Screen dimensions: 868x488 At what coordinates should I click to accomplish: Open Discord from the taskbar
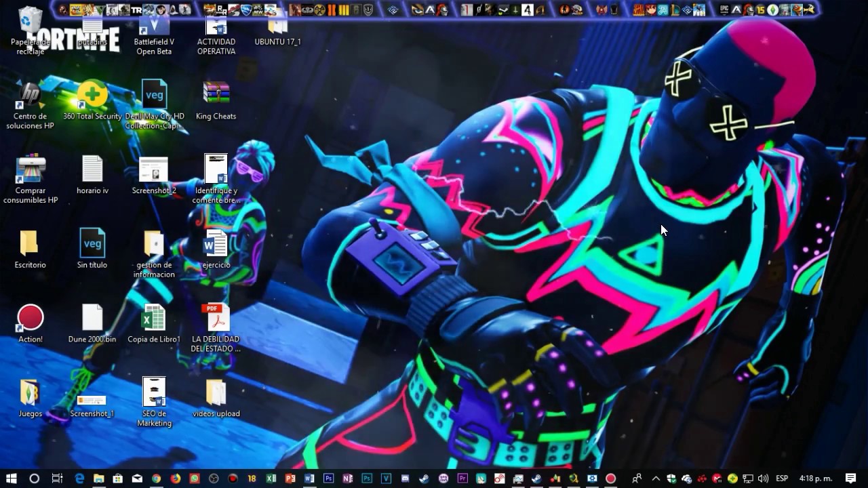coord(406,479)
